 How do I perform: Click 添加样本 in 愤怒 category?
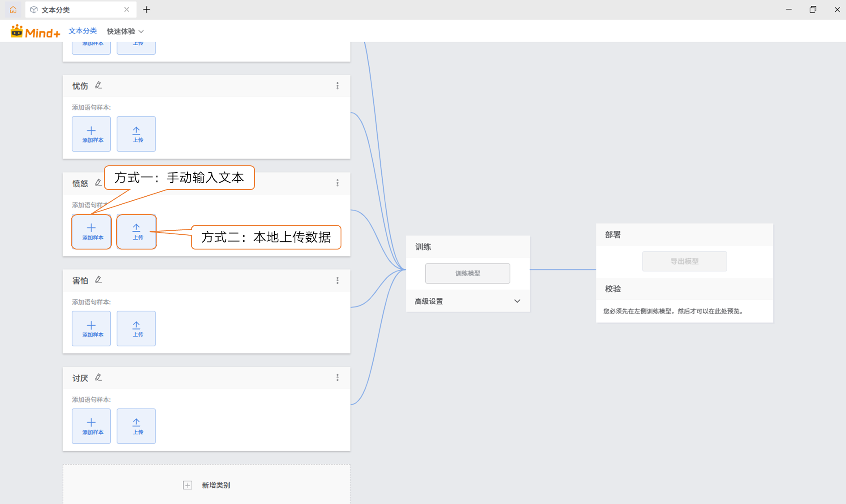coord(91,232)
